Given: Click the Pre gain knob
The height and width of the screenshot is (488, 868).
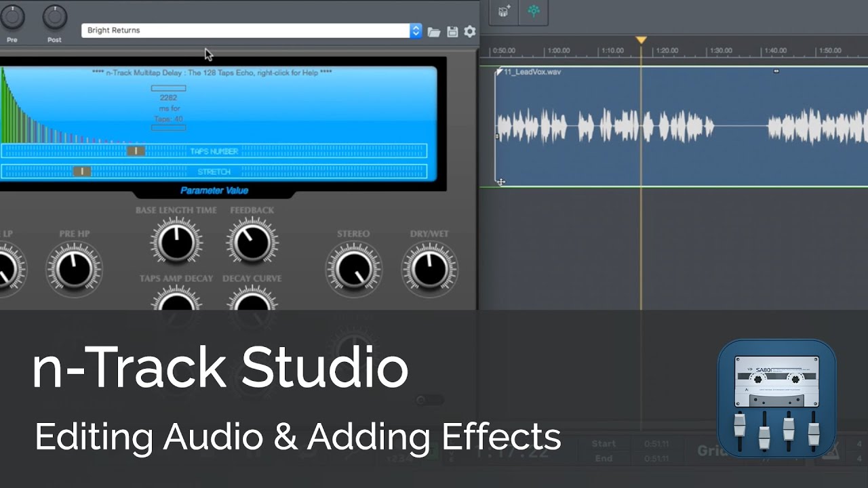Looking at the screenshot, I should 12,16.
